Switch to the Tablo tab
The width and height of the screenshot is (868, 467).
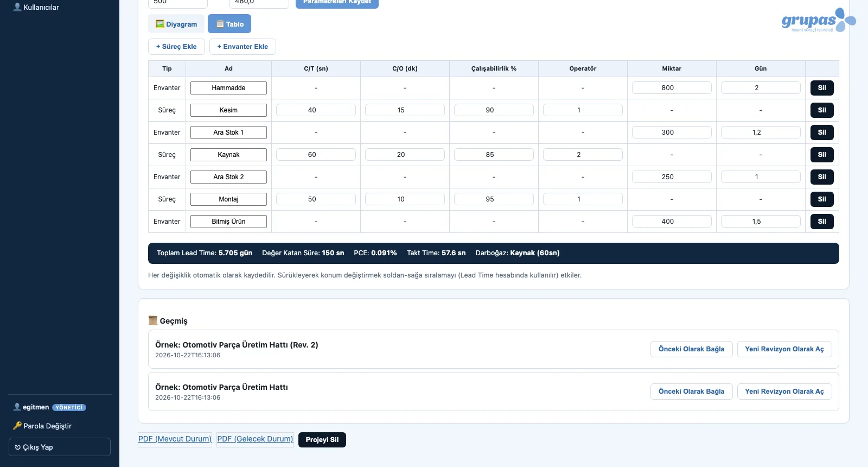(x=229, y=24)
